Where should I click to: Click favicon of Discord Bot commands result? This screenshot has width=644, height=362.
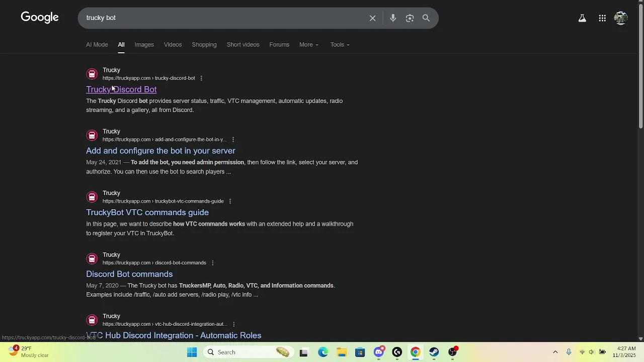92,258
